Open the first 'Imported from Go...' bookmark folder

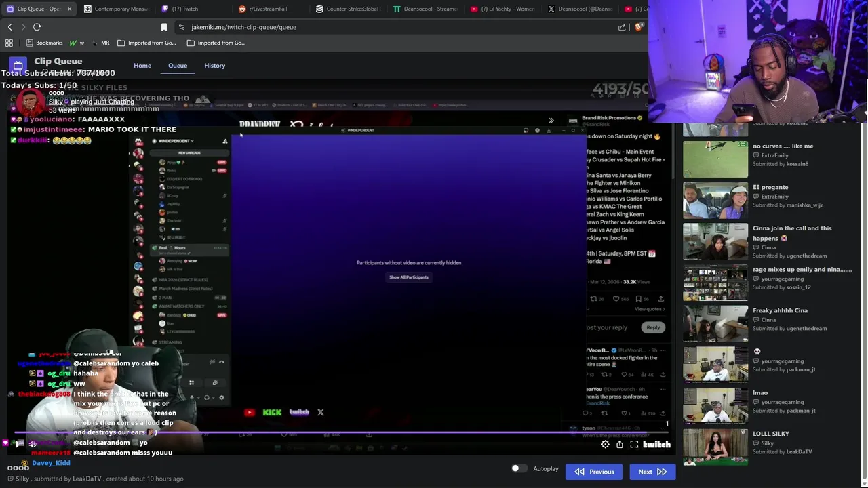[x=147, y=43]
